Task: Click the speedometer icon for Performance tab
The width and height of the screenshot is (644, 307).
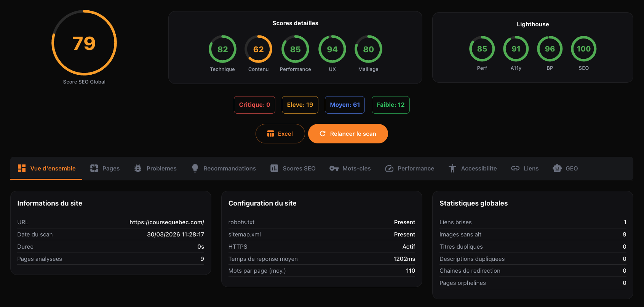Action: pos(389,168)
